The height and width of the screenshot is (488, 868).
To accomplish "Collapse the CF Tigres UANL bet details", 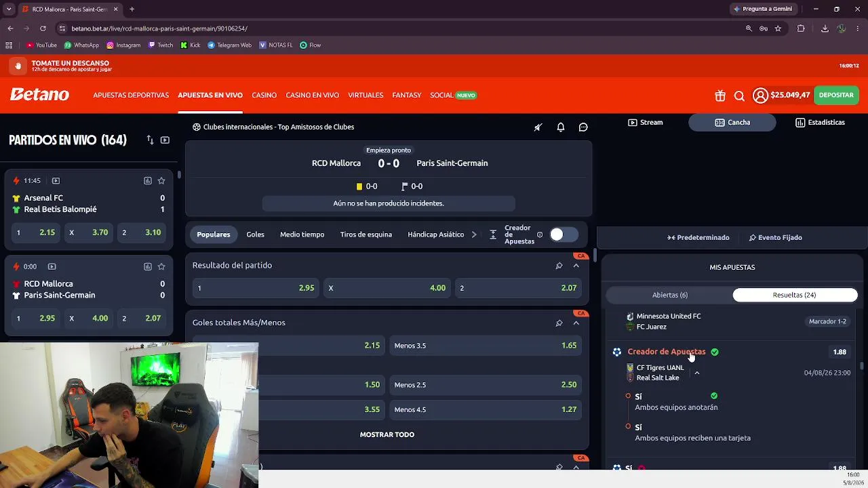I will [x=696, y=373].
